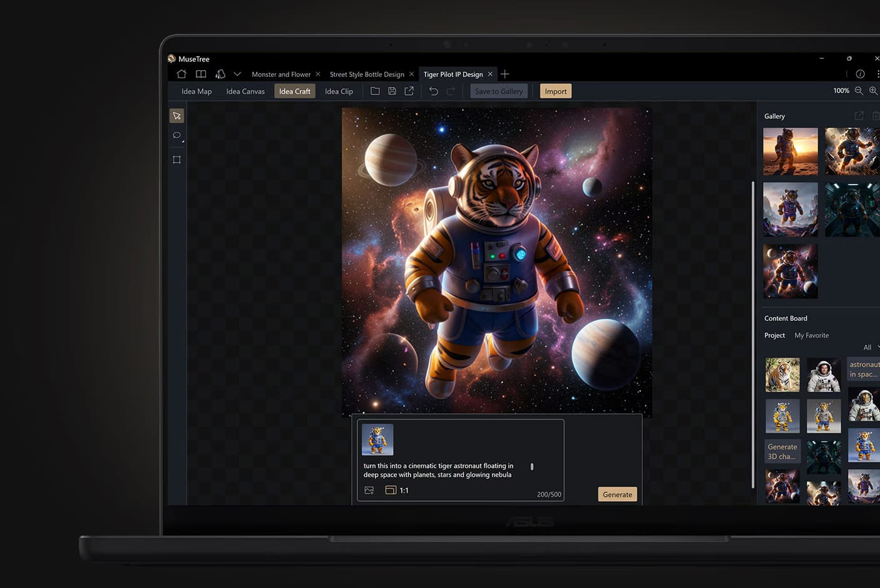Click the 100% zoom level value
The height and width of the screenshot is (588, 880).
tap(841, 91)
